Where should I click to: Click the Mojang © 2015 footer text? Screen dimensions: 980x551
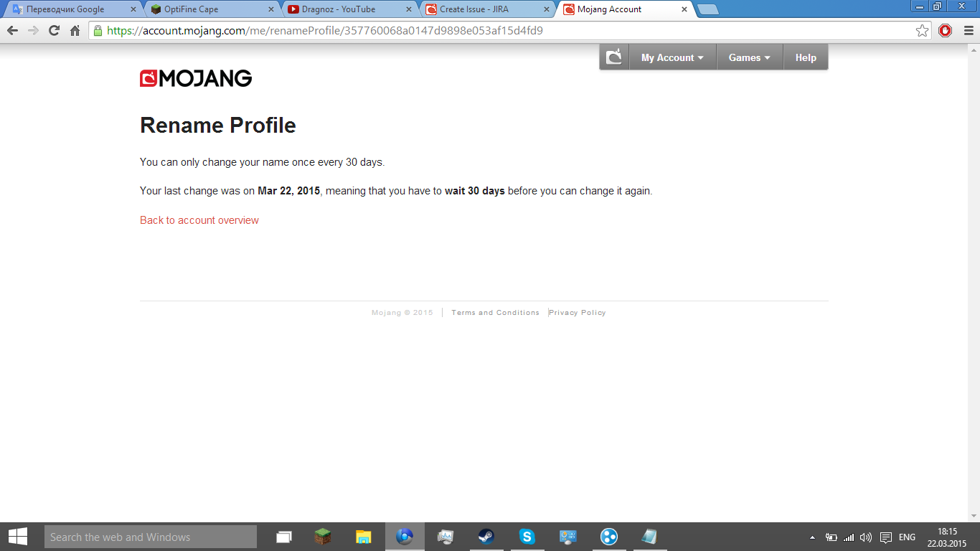[402, 313]
